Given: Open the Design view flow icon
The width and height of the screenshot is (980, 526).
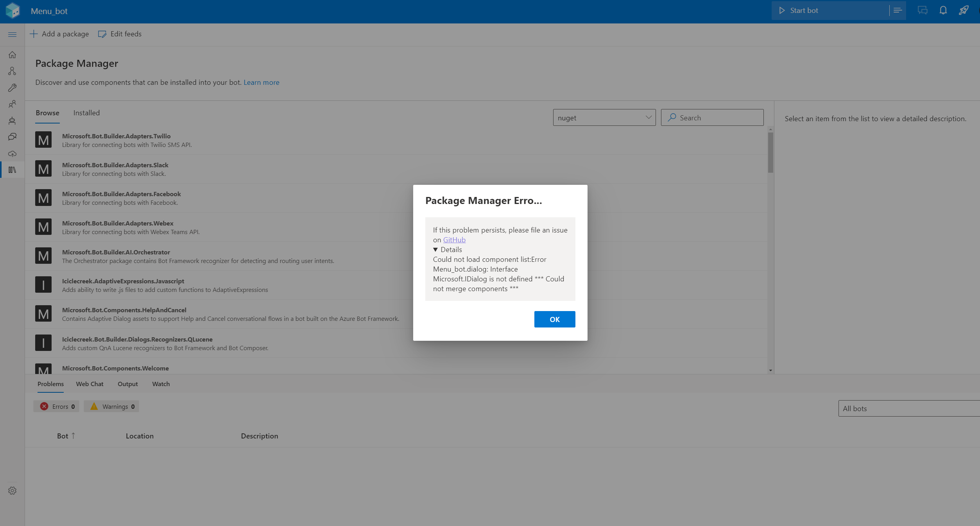Looking at the screenshot, I should tap(12, 71).
